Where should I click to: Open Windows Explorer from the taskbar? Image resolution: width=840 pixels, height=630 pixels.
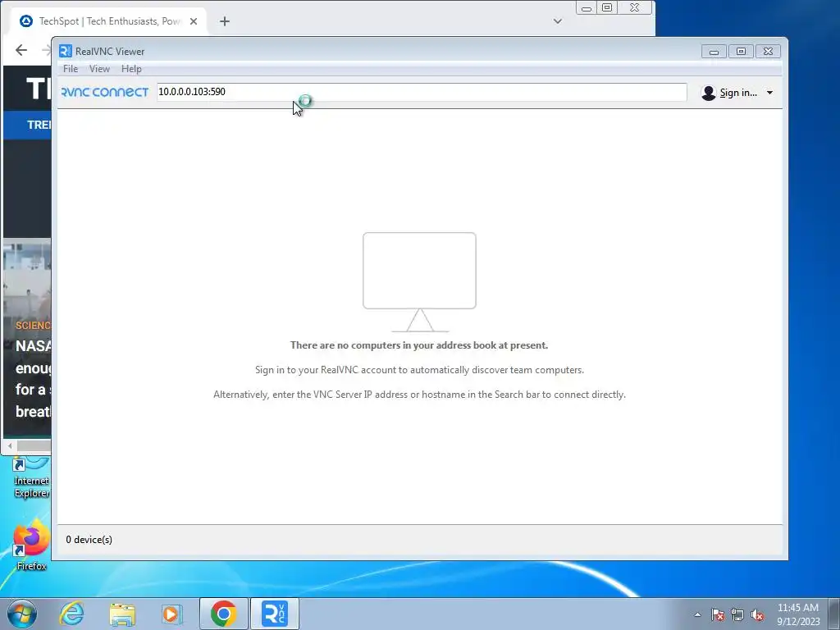(x=122, y=614)
